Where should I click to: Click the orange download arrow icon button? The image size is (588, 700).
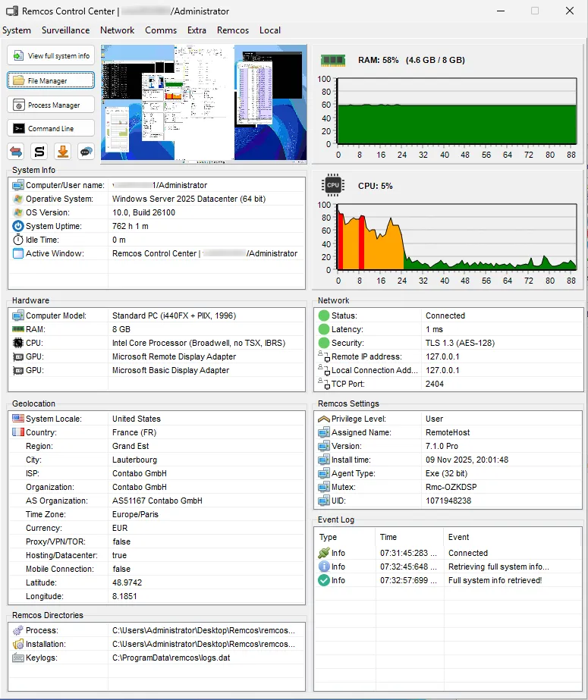63,152
